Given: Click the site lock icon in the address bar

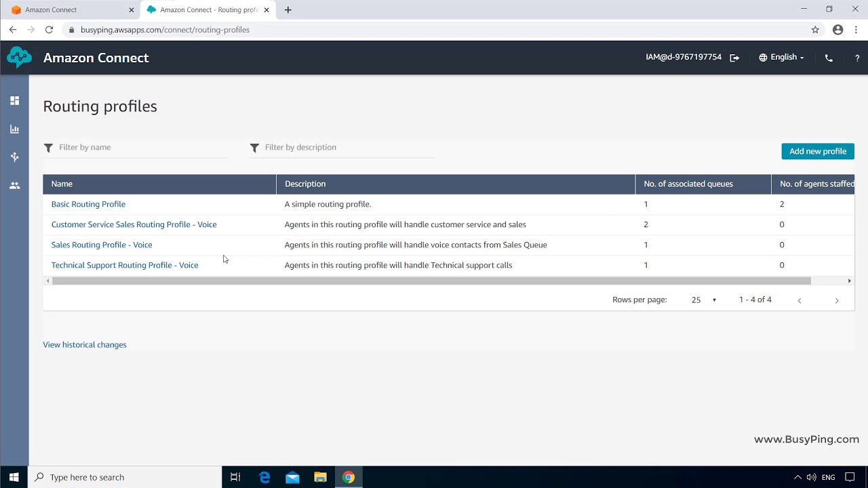Looking at the screenshot, I should 71,30.
